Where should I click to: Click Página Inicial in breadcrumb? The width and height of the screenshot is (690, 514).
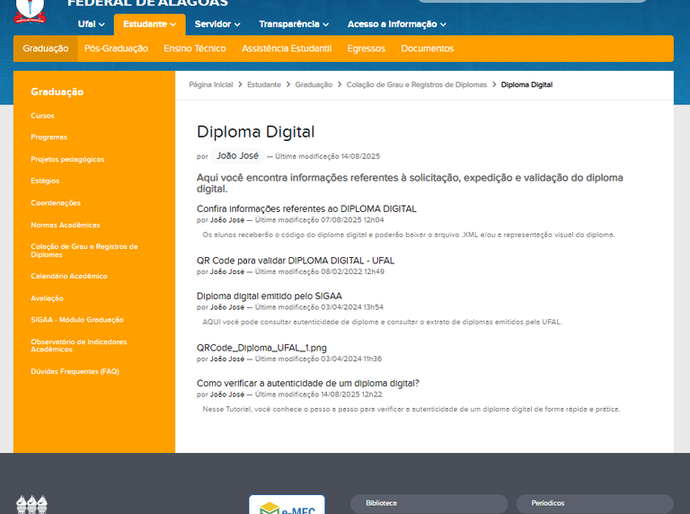point(211,84)
